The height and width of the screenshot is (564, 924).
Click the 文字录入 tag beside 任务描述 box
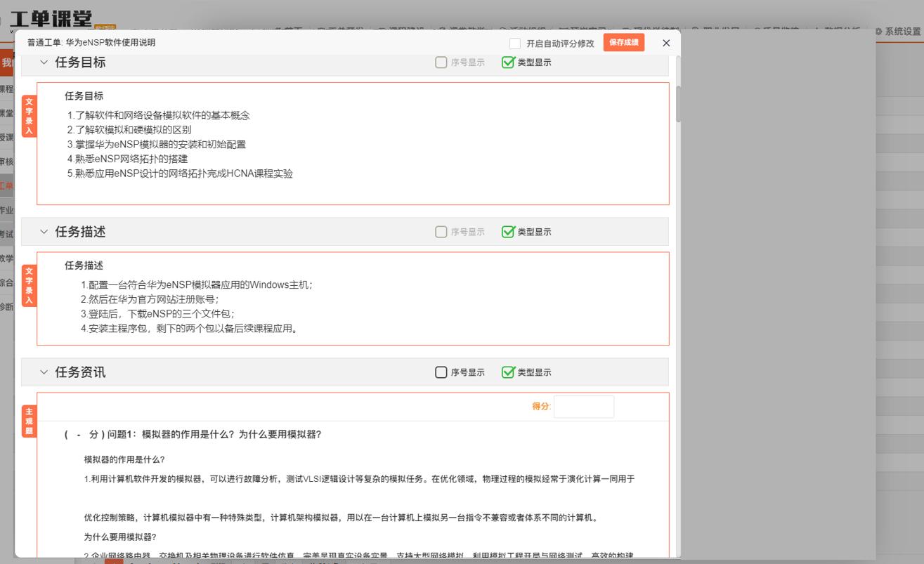29,286
